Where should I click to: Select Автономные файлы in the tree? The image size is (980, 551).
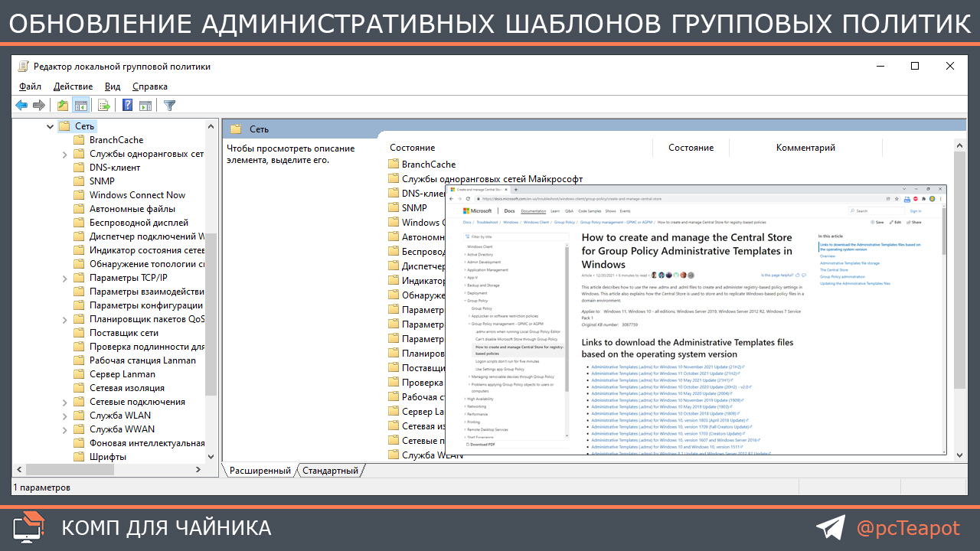coord(132,209)
